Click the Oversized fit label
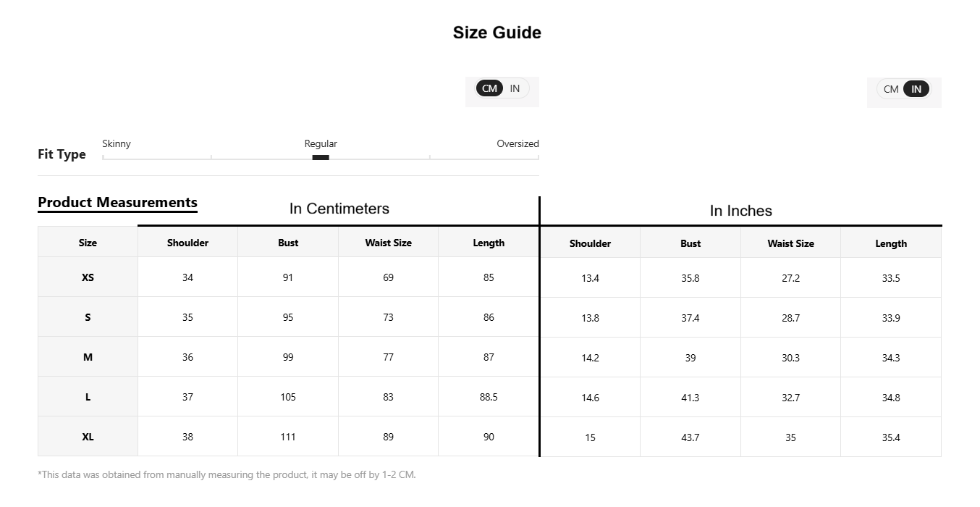980x507 pixels. pyautogui.click(x=518, y=143)
